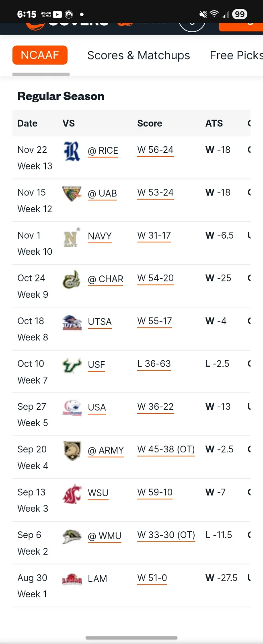Click the Navy team logo
Viewport: 263px width, 644px height.
click(x=72, y=237)
